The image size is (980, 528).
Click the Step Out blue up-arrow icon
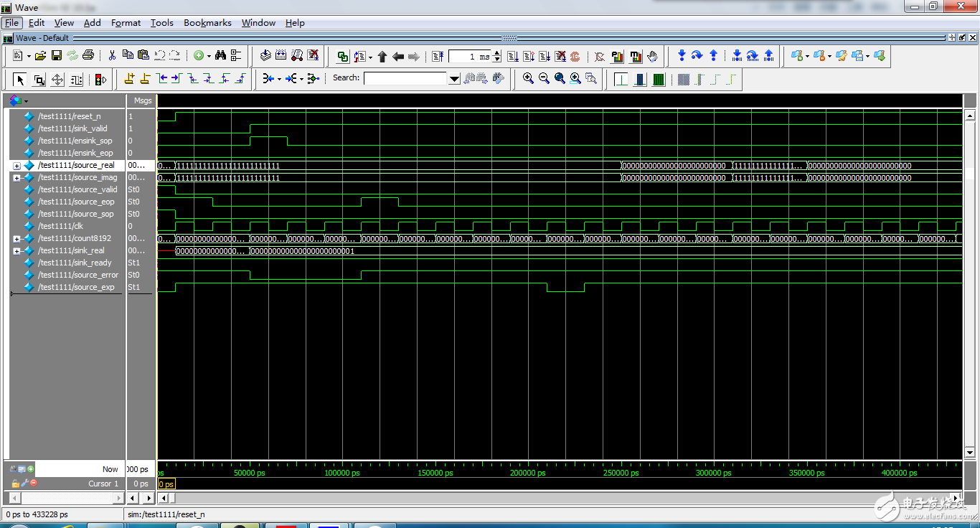click(713, 55)
